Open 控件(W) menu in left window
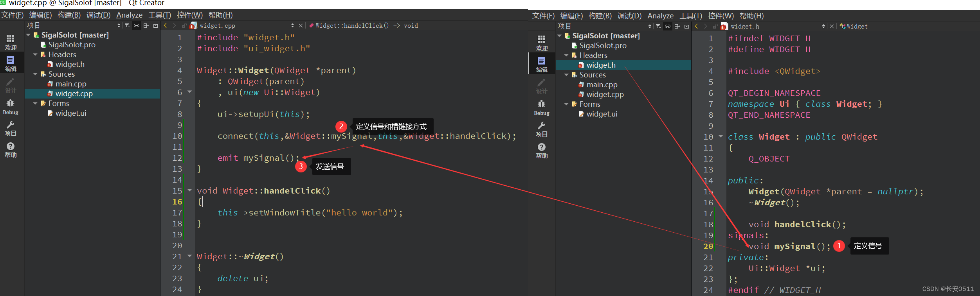The height and width of the screenshot is (296, 980). [x=190, y=15]
